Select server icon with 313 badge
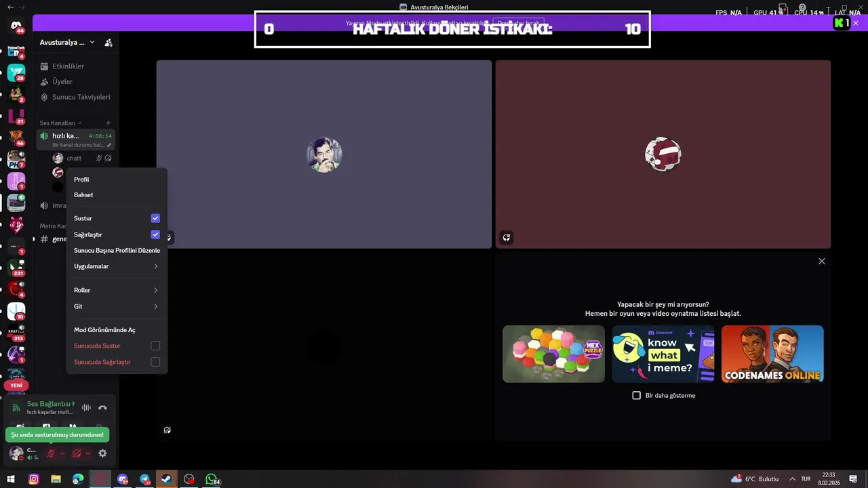Image resolution: width=868 pixels, height=488 pixels. tap(16, 333)
